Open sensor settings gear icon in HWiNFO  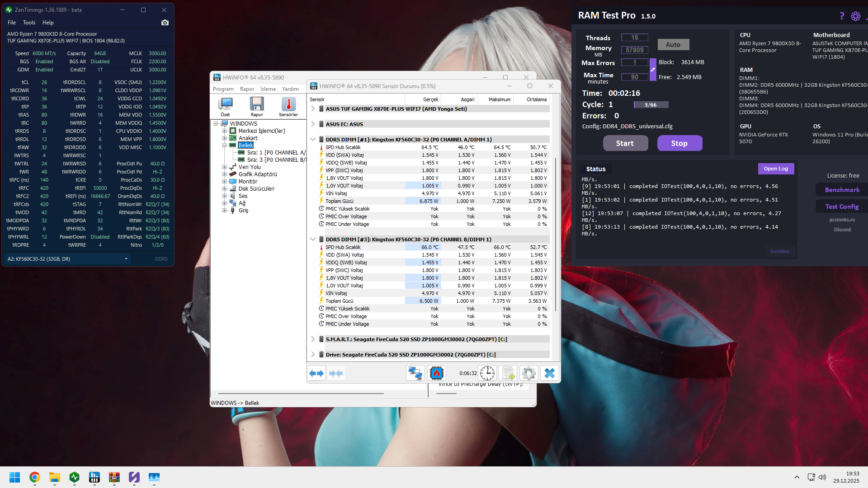(x=529, y=373)
